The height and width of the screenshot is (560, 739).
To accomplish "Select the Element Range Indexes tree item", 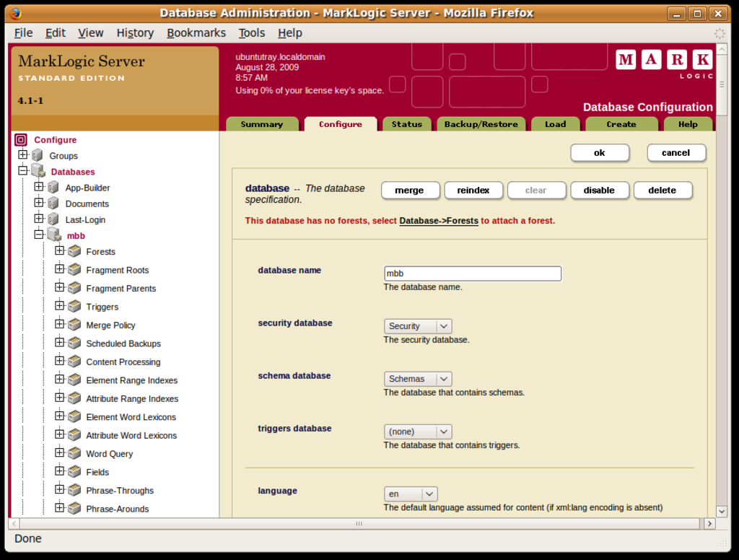I will 132,380.
